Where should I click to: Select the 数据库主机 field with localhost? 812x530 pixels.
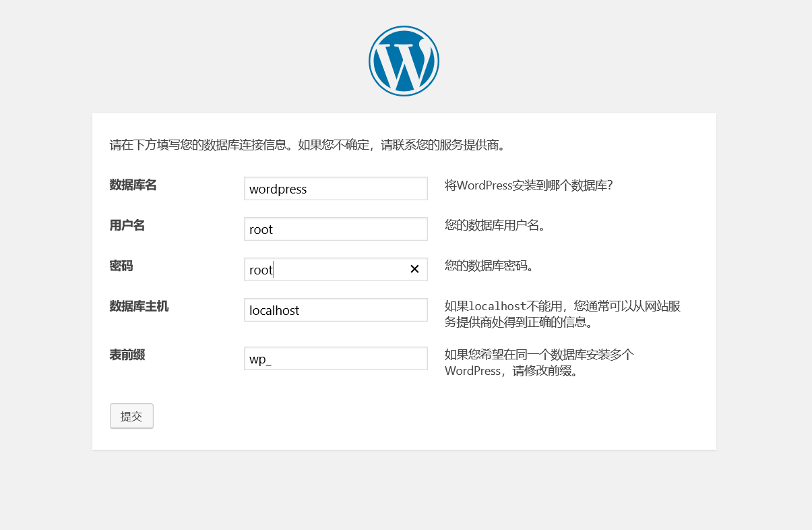336,310
